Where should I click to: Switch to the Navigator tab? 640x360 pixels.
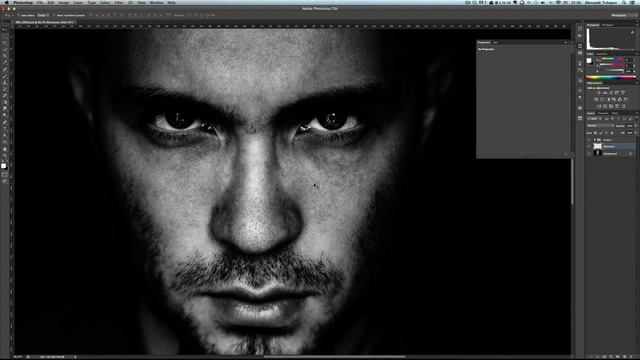coord(607,25)
